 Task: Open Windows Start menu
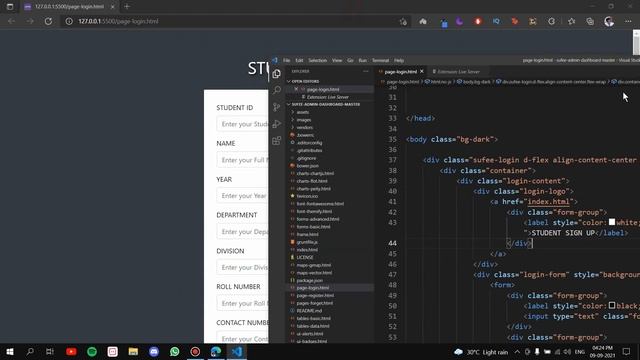(x=10, y=351)
